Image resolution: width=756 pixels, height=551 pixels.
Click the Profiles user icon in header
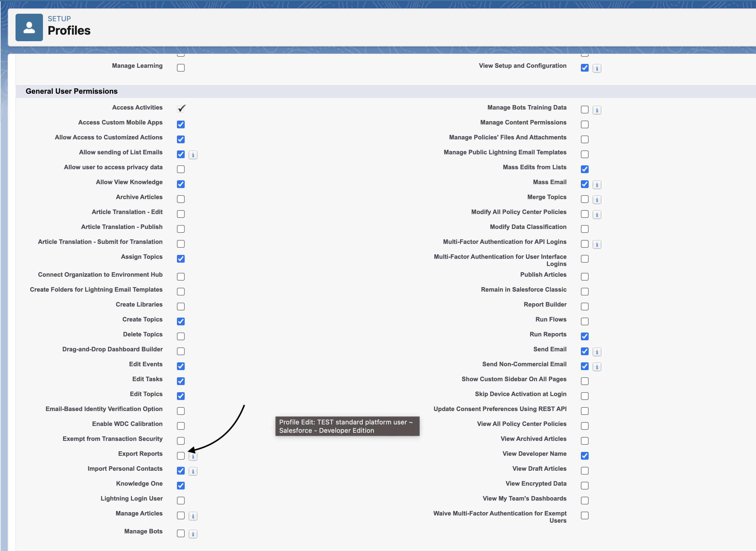29,27
